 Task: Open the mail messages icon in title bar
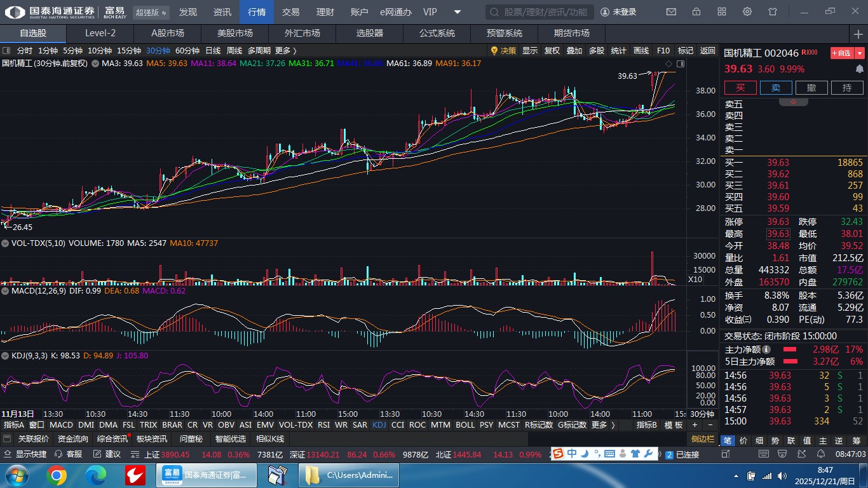pyautogui.click(x=671, y=12)
